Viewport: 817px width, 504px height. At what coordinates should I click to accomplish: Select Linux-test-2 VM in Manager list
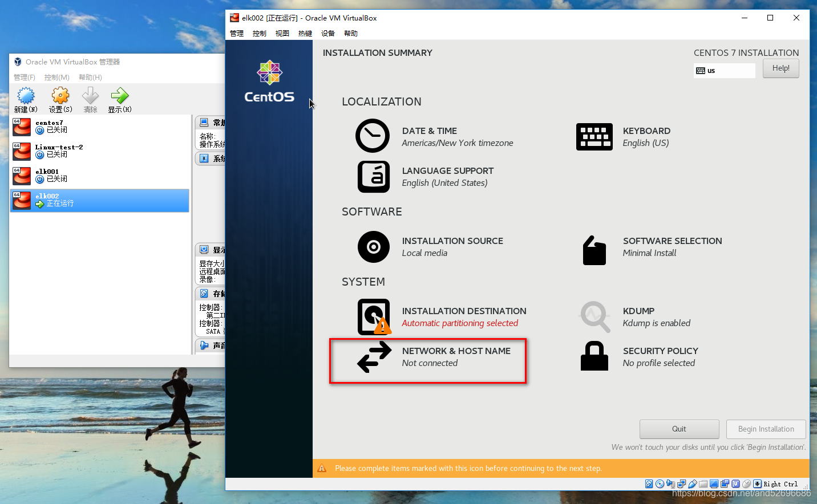click(100, 151)
